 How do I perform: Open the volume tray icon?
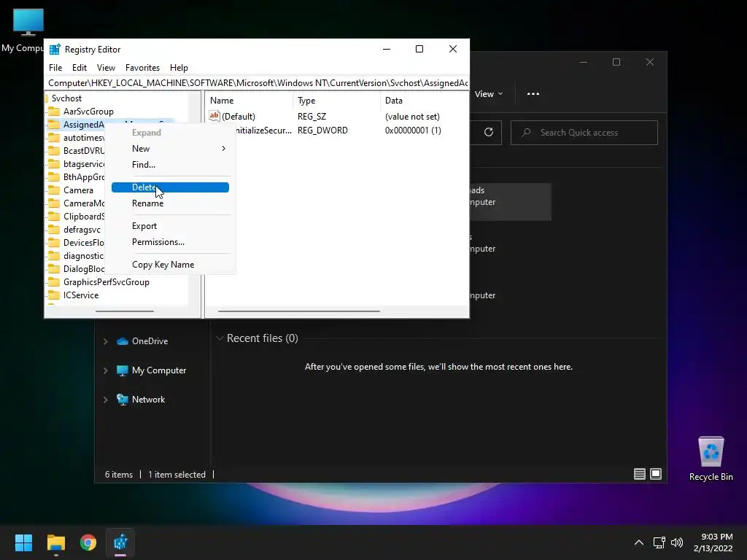click(x=676, y=542)
